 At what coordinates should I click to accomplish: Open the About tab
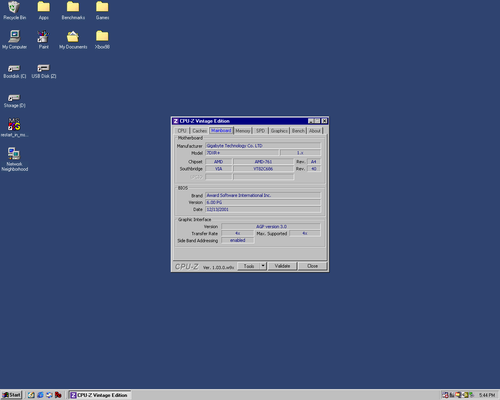pos(315,131)
